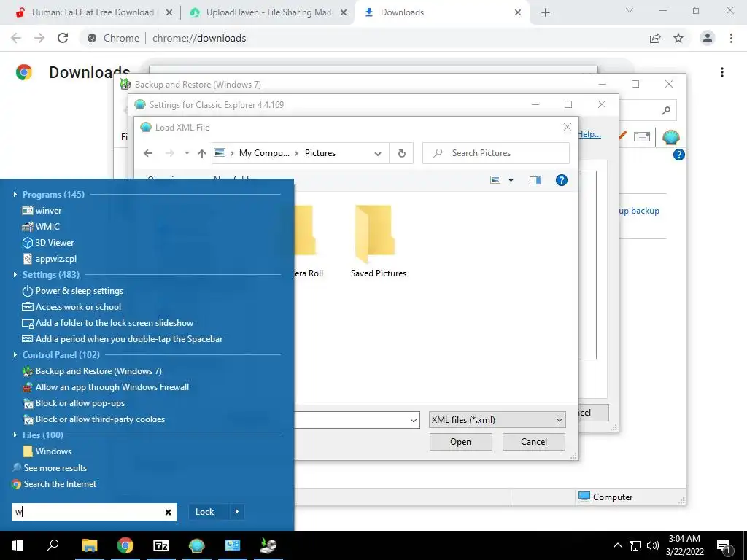Select Add a folder to lock screen slideshow
747x560 pixels.
(x=108, y=323)
